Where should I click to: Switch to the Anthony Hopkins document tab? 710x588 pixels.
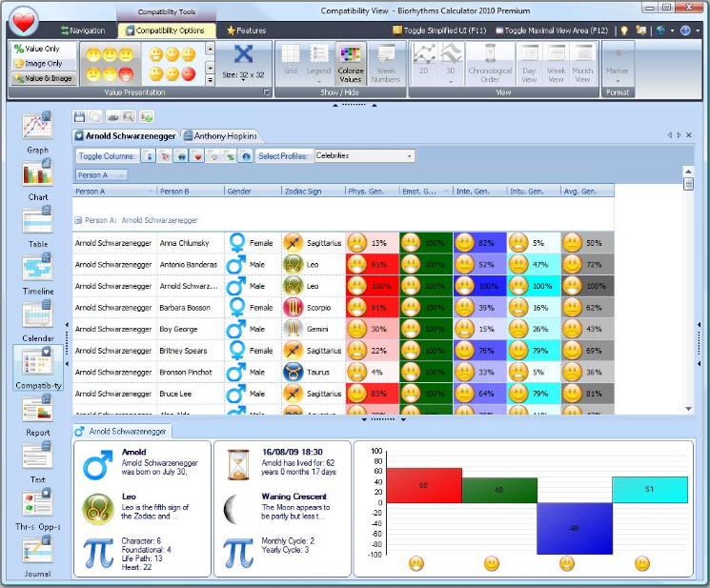click(220, 135)
